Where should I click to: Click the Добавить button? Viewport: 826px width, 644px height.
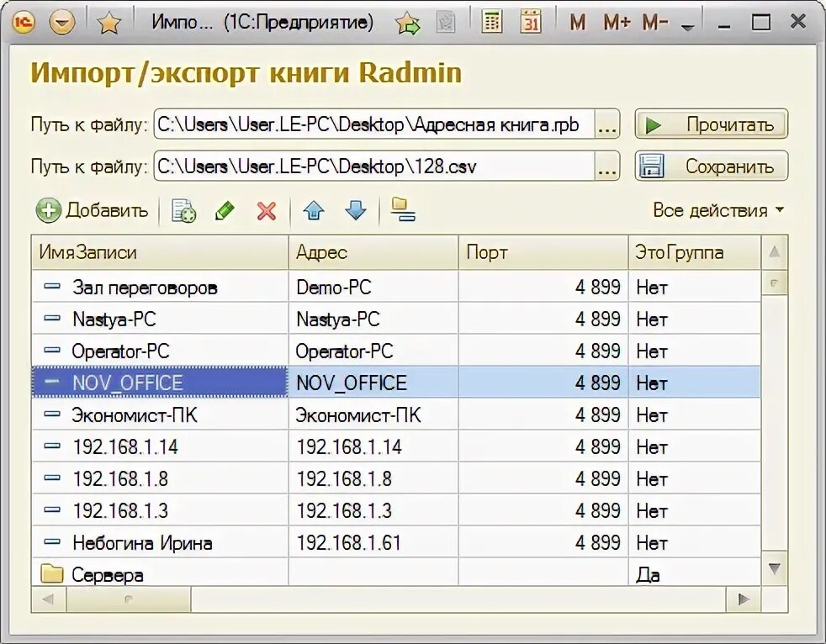click(x=93, y=211)
